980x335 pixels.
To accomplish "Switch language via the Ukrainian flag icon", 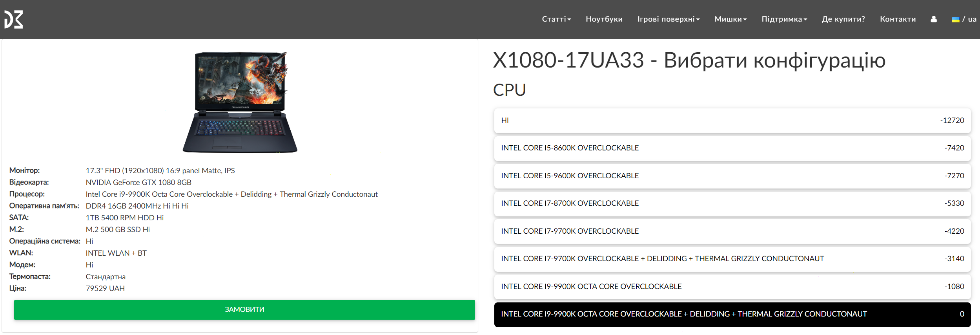I will click(x=955, y=19).
